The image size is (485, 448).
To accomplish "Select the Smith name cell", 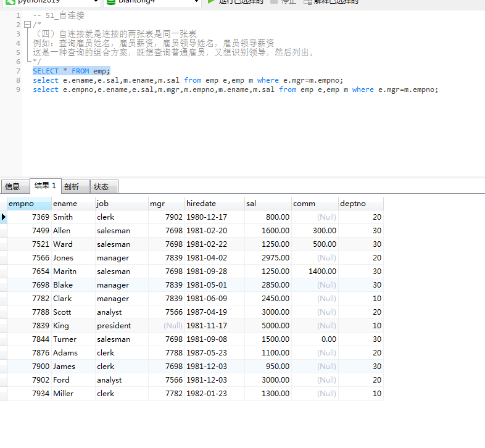I will click(73, 217).
